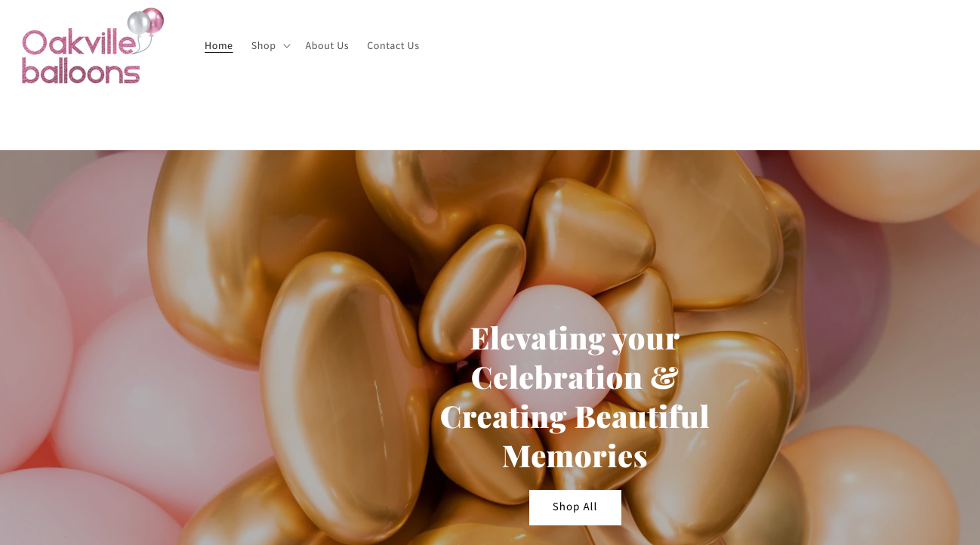Click the pink balloon in the logo
Screen dimensions: 980x545
154,20
